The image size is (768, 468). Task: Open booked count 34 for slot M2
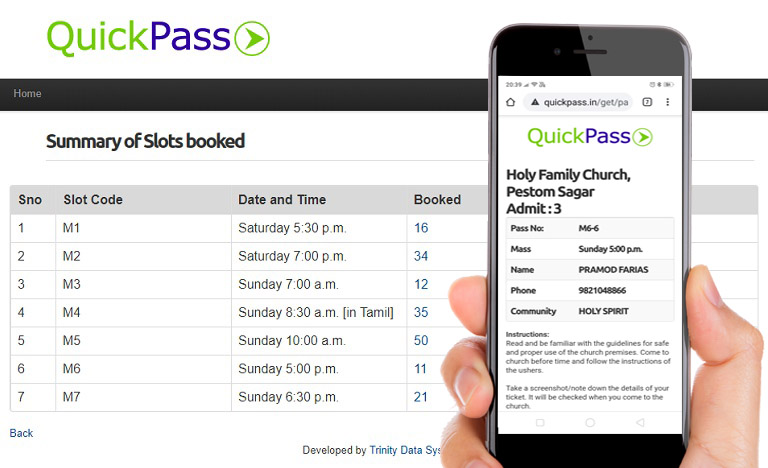(x=421, y=256)
